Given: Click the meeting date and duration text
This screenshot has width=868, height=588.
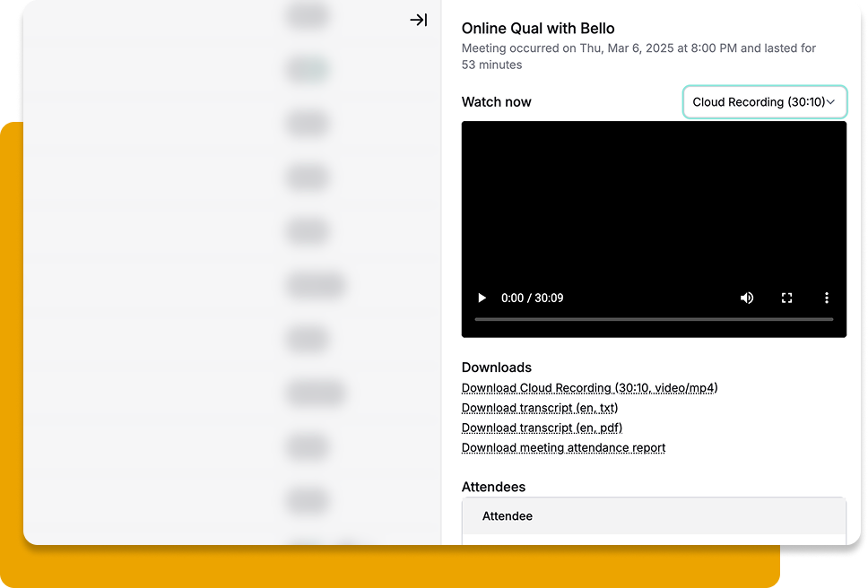Looking at the screenshot, I should (x=638, y=56).
